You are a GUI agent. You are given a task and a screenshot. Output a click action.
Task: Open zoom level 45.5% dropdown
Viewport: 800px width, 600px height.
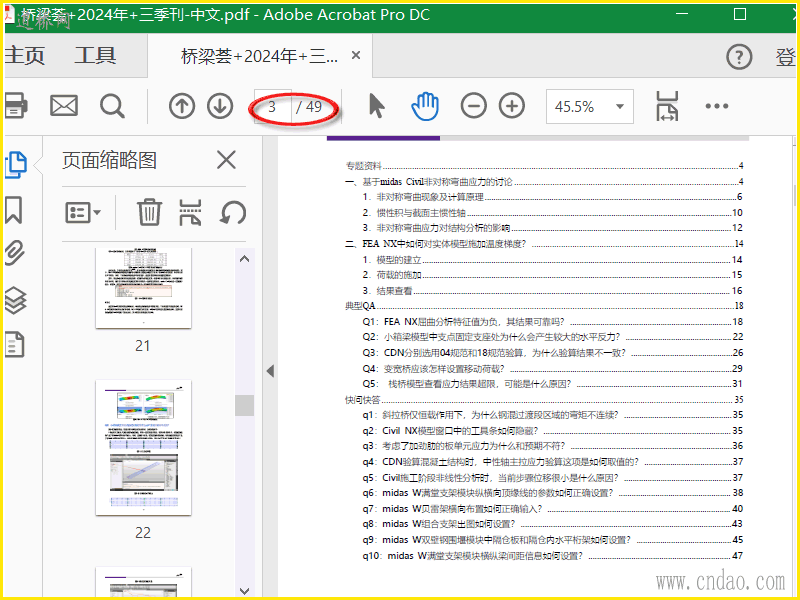pyautogui.click(x=590, y=106)
